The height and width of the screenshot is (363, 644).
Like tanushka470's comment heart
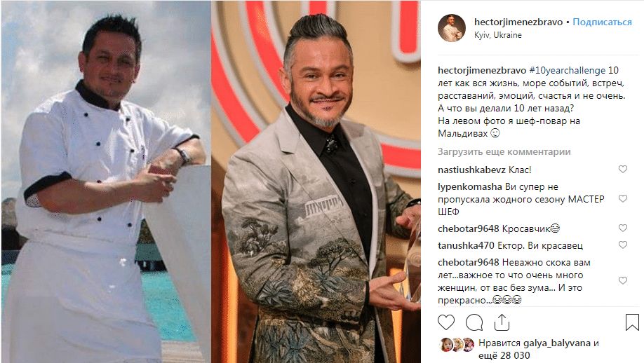point(623,245)
